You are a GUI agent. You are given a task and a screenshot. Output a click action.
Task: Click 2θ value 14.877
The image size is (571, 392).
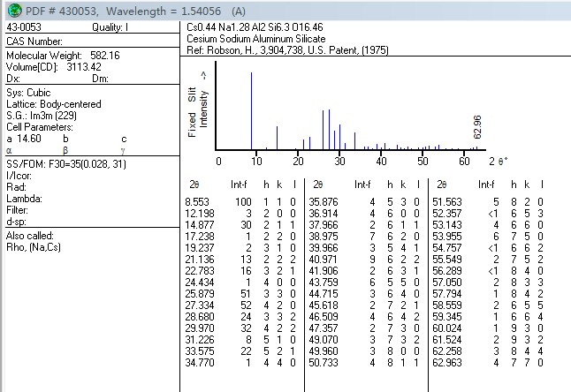pyautogui.click(x=200, y=225)
